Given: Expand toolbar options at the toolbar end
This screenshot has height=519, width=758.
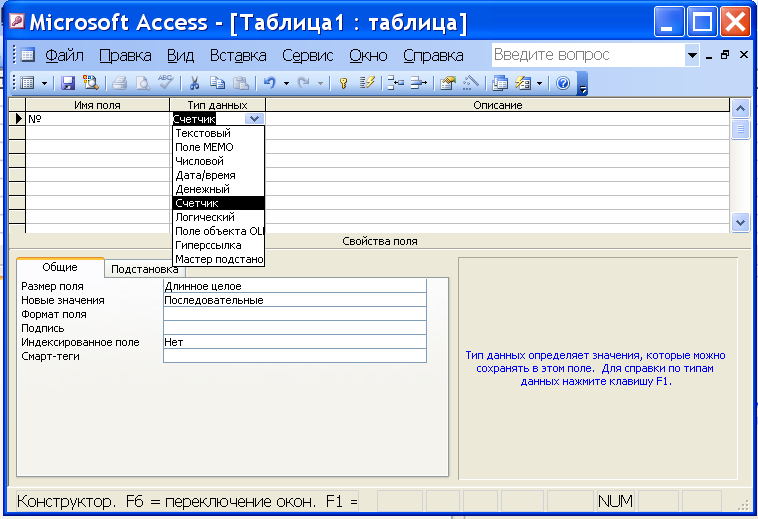Looking at the screenshot, I should click(x=583, y=84).
